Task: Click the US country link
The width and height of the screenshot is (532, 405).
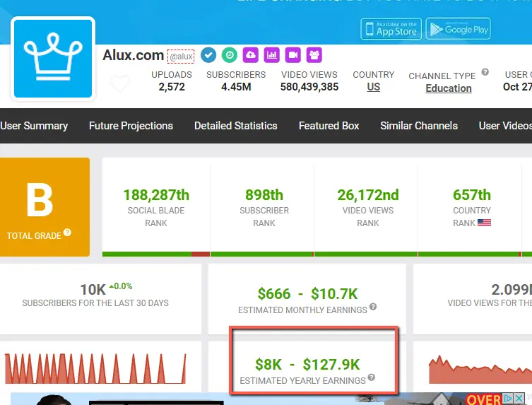Action: pyautogui.click(x=374, y=87)
